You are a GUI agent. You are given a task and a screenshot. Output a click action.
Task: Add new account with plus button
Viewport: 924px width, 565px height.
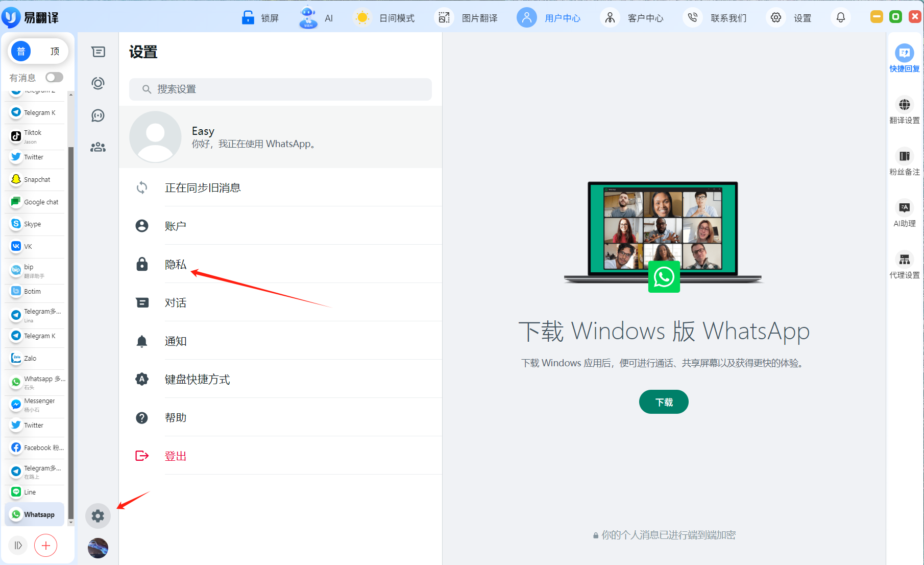pyautogui.click(x=45, y=546)
